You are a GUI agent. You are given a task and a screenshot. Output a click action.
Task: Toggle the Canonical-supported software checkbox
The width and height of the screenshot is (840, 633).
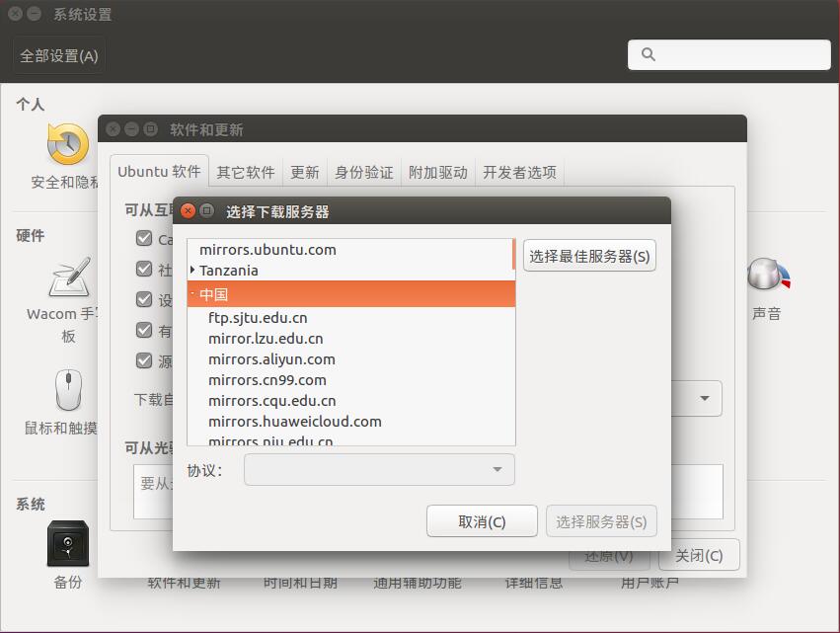click(144, 238)
